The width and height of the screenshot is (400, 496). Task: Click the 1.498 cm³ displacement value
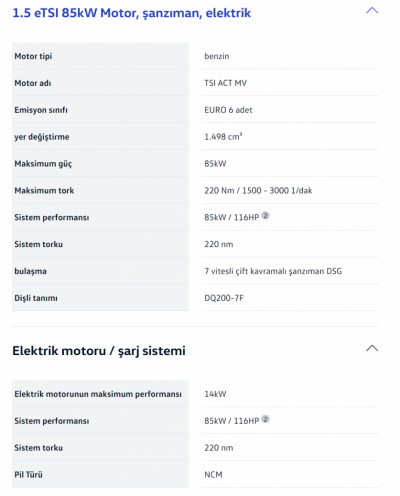[x=223, y=137]
